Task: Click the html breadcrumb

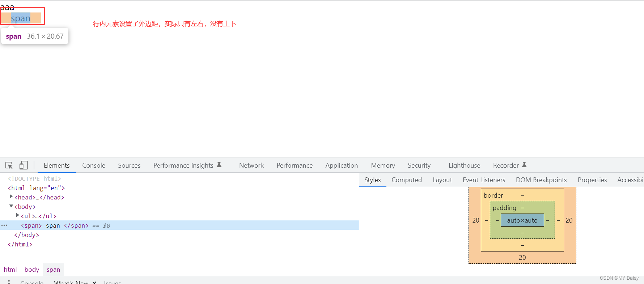Action: [10, 270]
